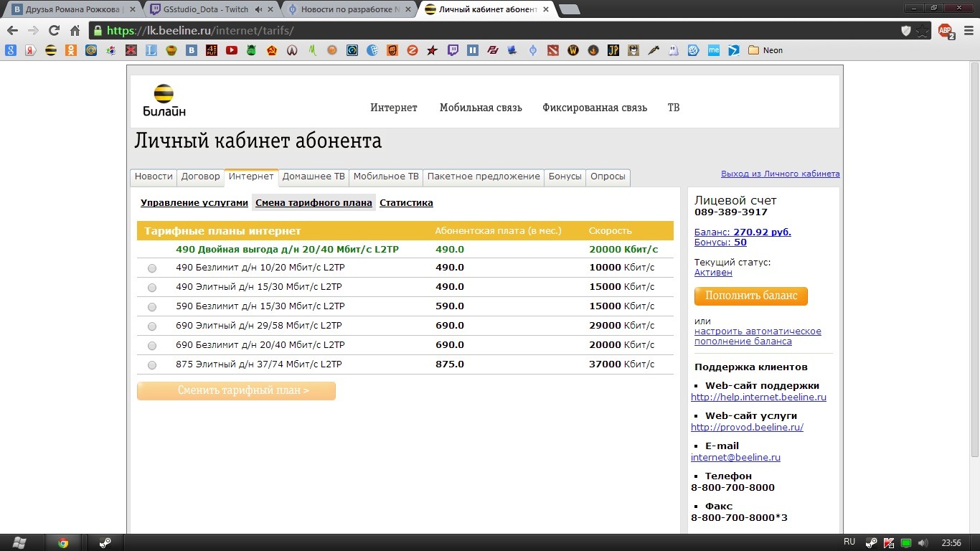Switch to the Домашнее ТВ tab
This screenshot has height=551, width=980.
tap(314, 176)
